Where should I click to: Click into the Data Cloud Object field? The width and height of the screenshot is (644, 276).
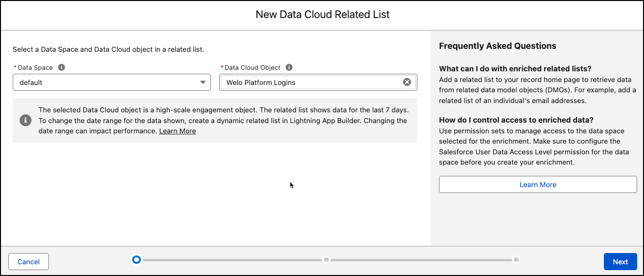coord(311,83)
